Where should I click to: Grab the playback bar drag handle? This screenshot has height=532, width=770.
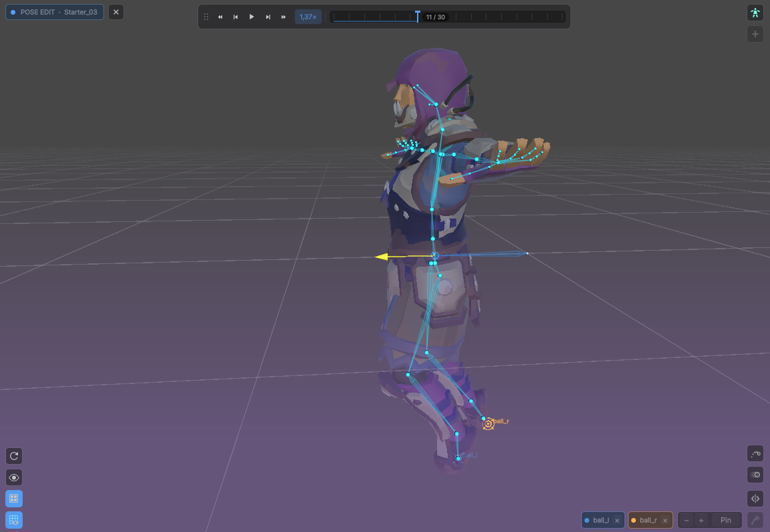coord(206,17)
